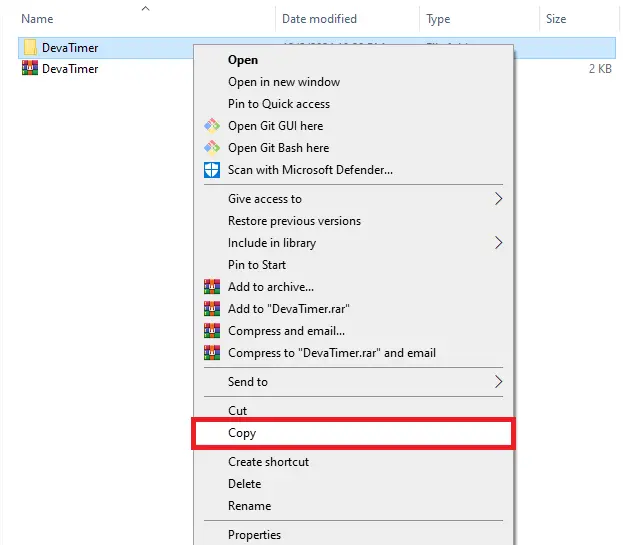Image resolution: width=623 pixels, height=545 pixels.
Task: Expand the Send to submenu arrow
Action: [498, 382]
